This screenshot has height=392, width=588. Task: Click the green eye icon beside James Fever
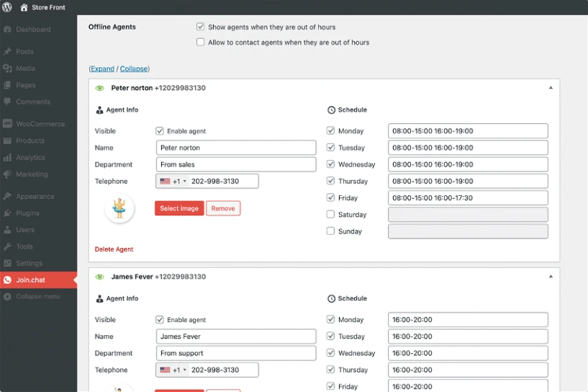[100, 277]
